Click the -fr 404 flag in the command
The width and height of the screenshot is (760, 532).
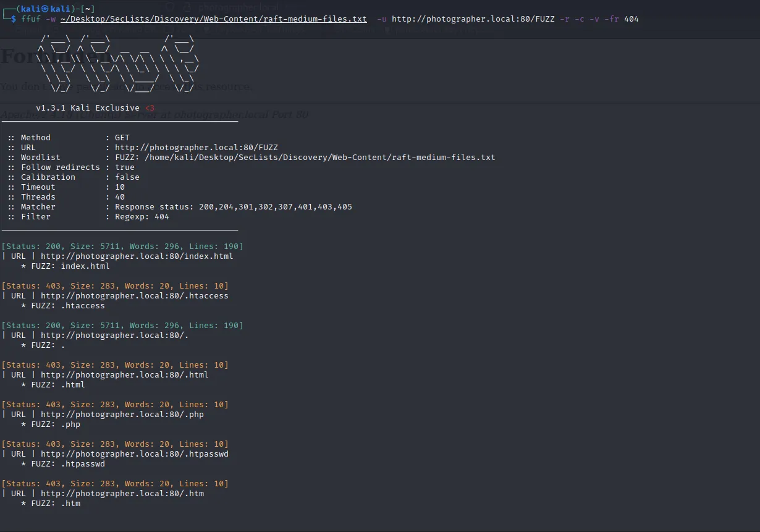(623, 19)
